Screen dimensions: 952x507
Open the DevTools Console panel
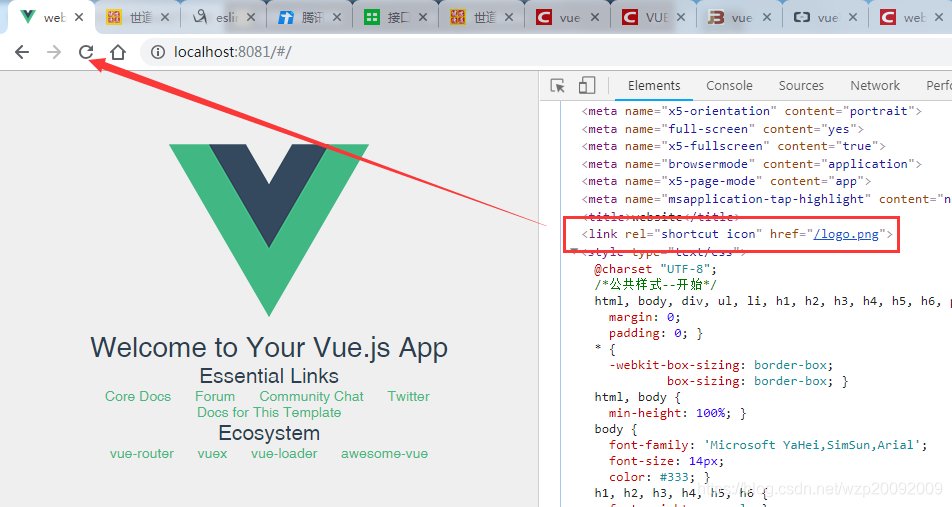coord(729,86)
